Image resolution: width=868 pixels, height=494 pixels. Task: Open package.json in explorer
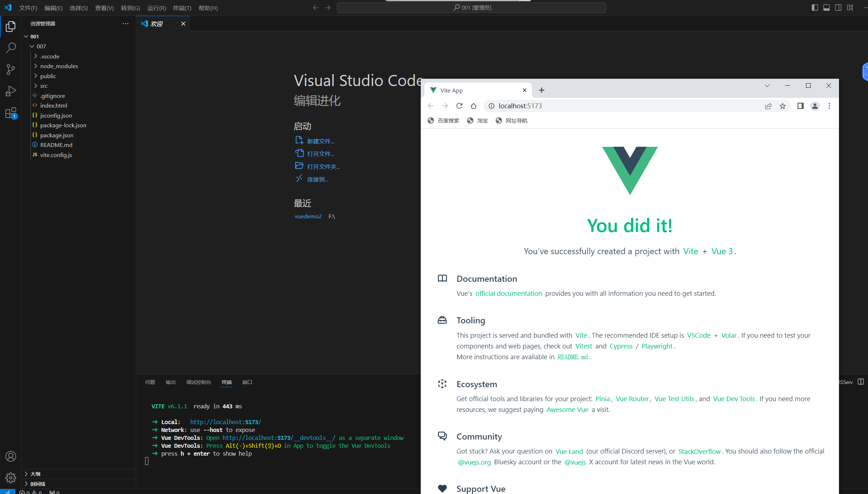(x=57, y=135)
